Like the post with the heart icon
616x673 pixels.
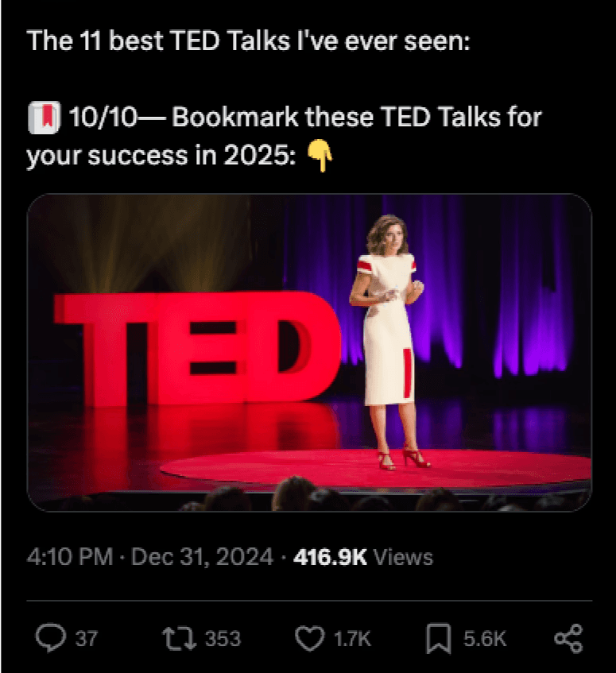309,639
